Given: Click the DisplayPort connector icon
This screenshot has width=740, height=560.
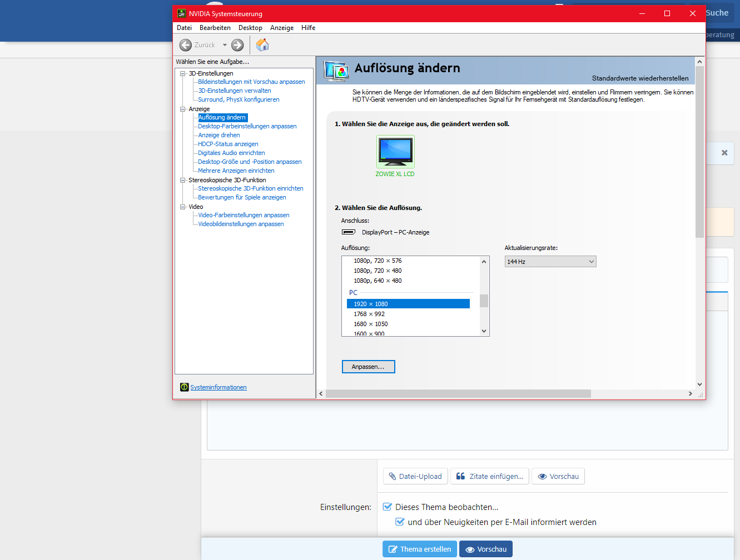Looking at the screenshot, I should point(349,232).
